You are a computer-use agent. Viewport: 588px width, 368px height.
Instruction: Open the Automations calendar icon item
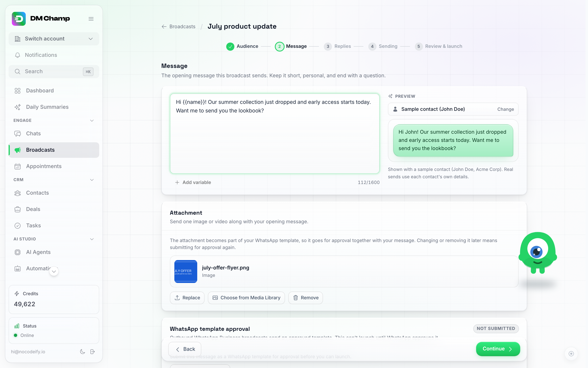[x=18, y=268]
